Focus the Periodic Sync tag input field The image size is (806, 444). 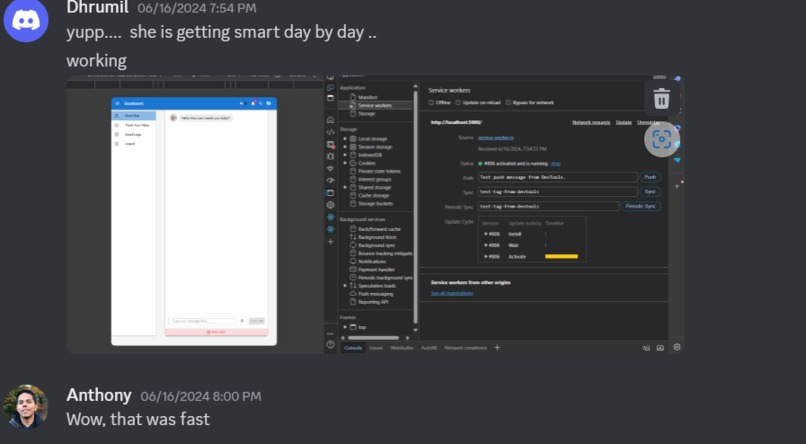[548, 206]
